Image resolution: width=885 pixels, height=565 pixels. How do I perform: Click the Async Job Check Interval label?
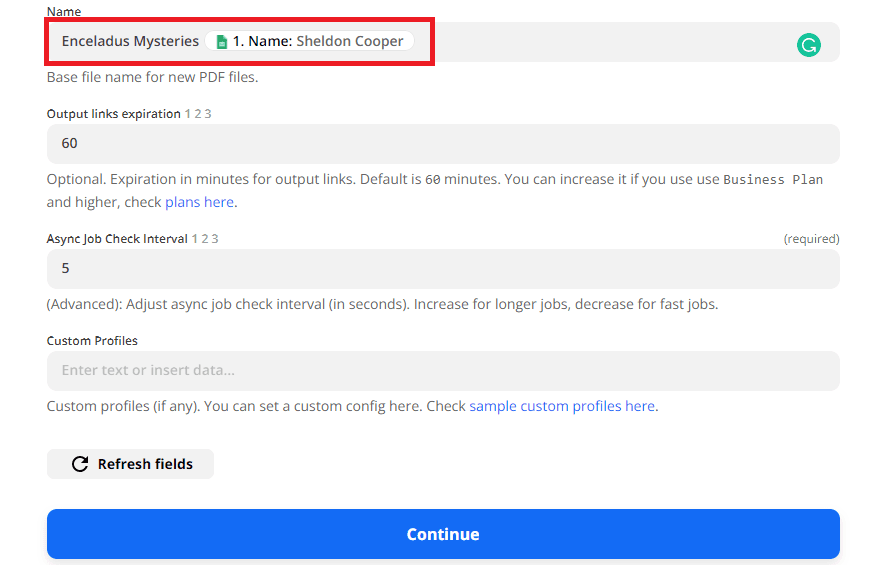click(x=117, y=239)
